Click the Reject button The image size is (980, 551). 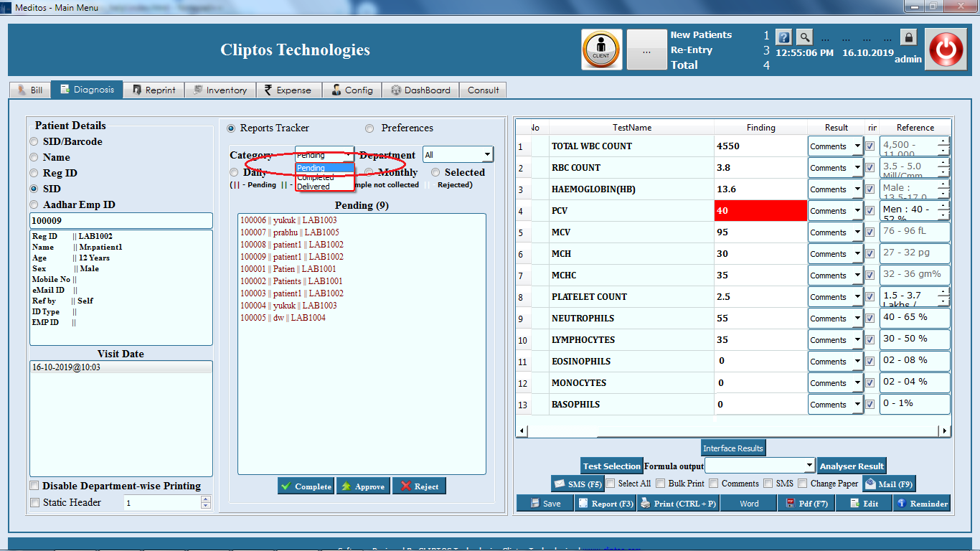click(x=419, y=486)
